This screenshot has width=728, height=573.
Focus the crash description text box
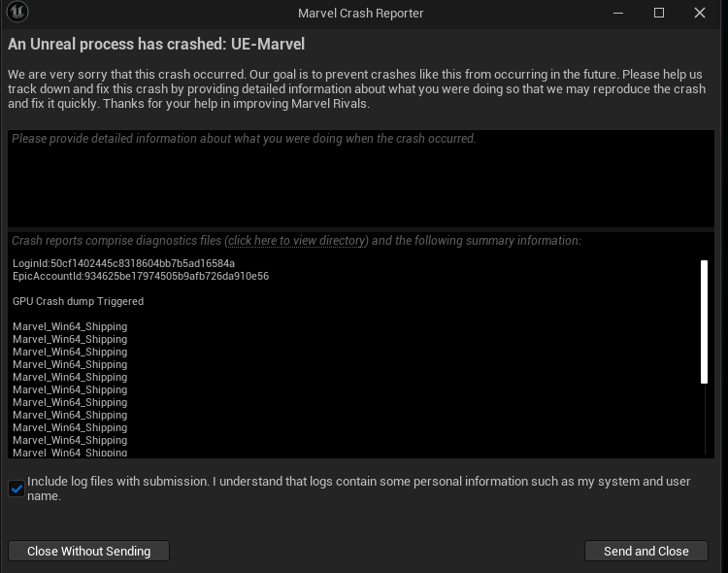pos(361,179)
